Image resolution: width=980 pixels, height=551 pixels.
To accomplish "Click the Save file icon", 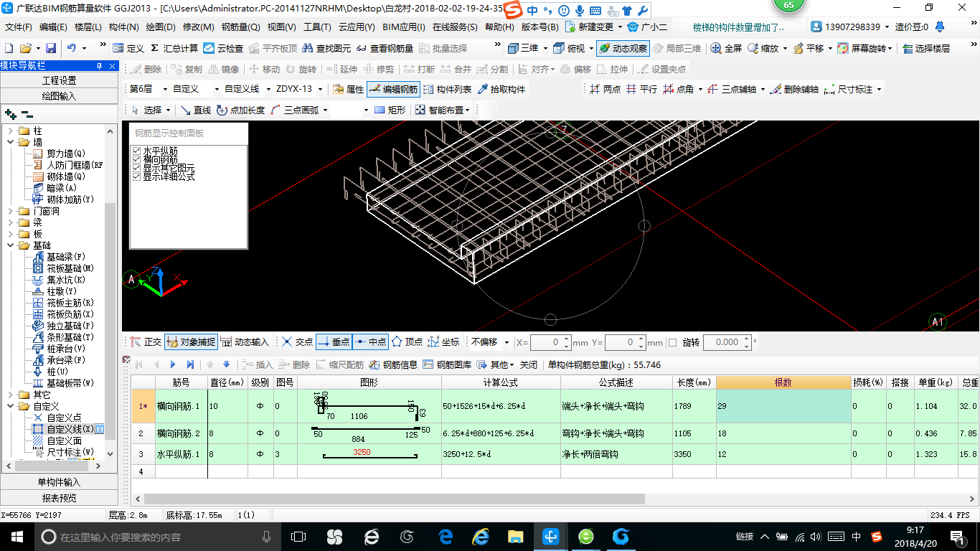I will point(51,48).
